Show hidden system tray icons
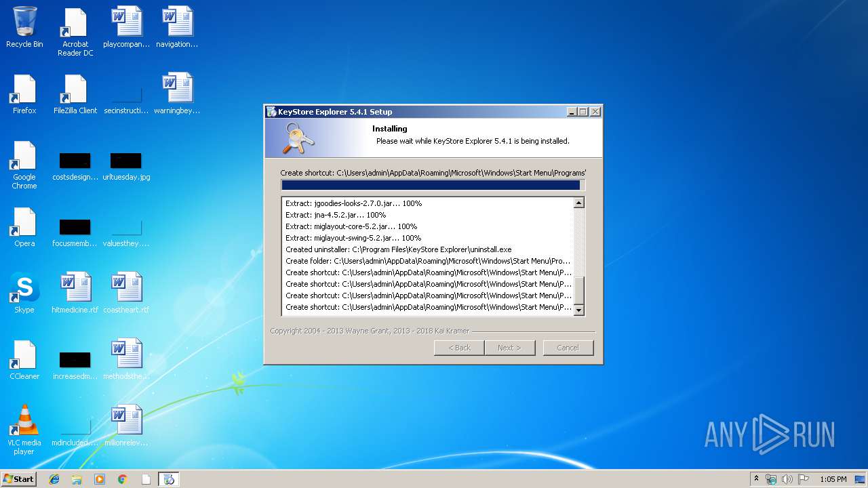The width and height of the screenshot is (868, 488). coord(756,479)
